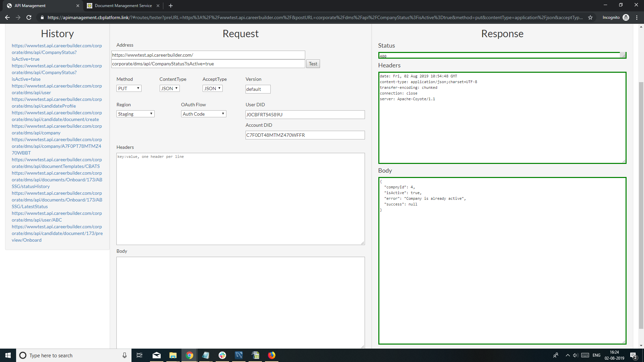
Task: Click the base address URL field
Action: 208,55
